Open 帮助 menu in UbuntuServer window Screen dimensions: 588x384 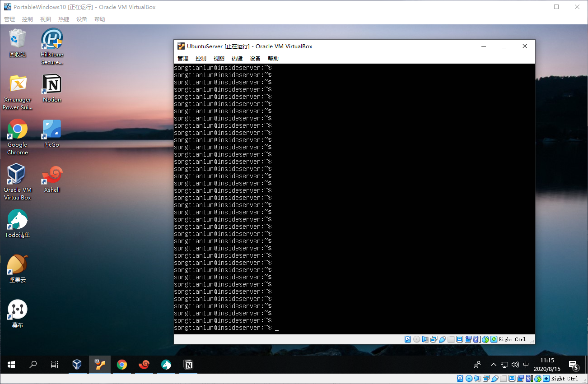tap(273, 58)
